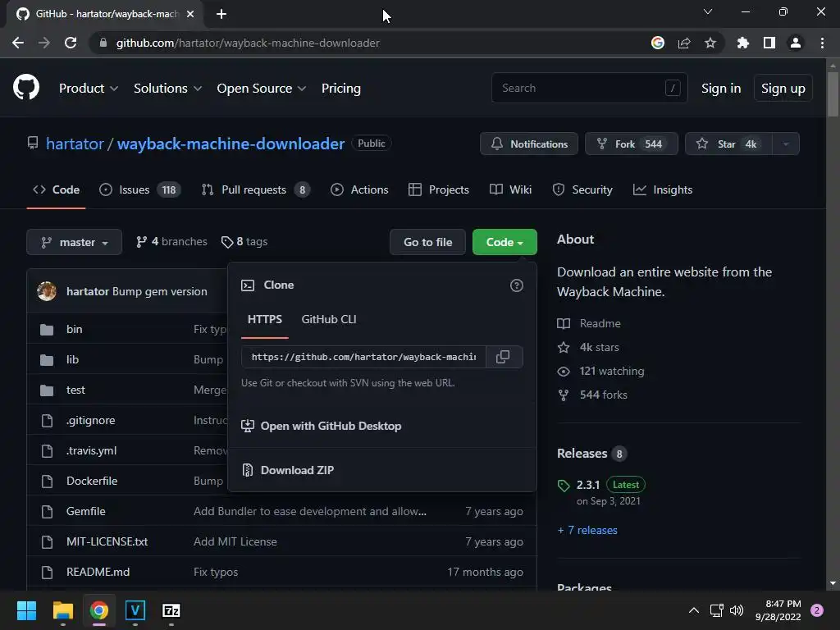Screen dimensions: 840x630
Task: Click the Sign up button
Action: 783,89
